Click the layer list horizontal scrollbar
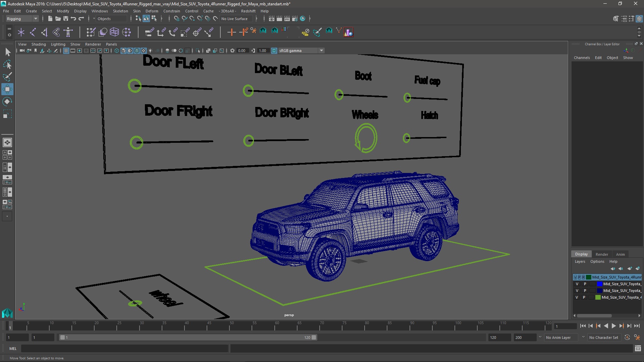644x362 pixels. point(594,316)
